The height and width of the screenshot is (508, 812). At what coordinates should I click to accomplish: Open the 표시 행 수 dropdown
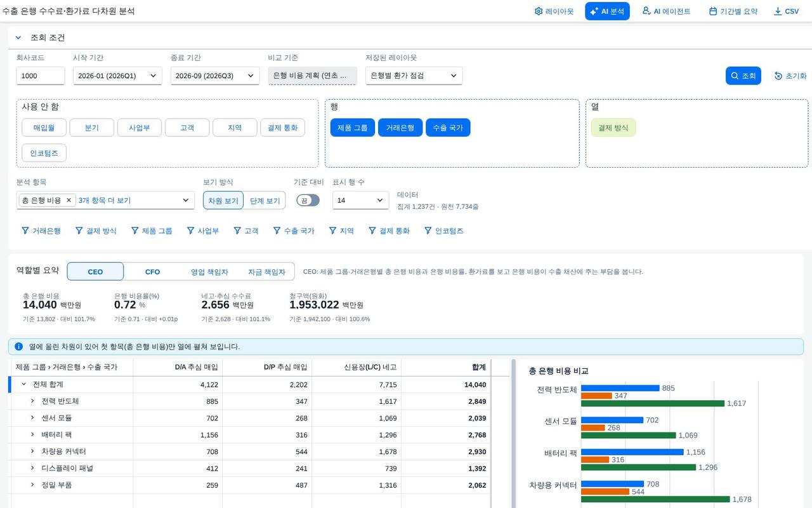pyautogui.click(x=360, y=200)
